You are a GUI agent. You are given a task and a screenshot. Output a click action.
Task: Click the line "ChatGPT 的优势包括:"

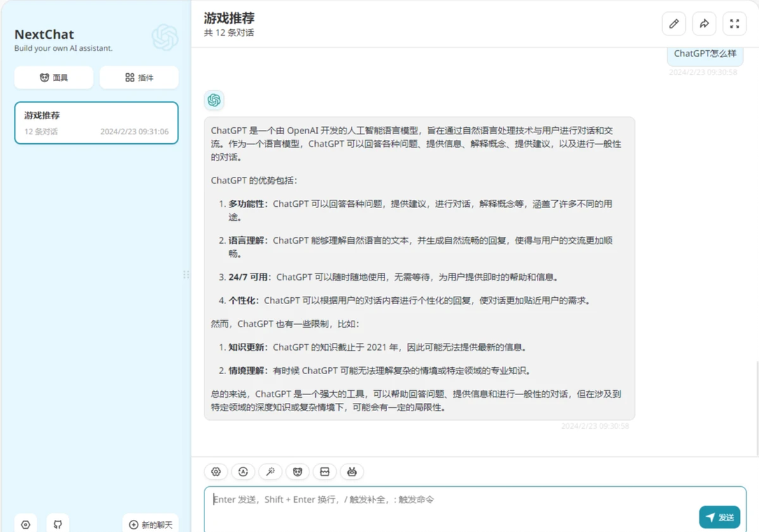(254, 180)
